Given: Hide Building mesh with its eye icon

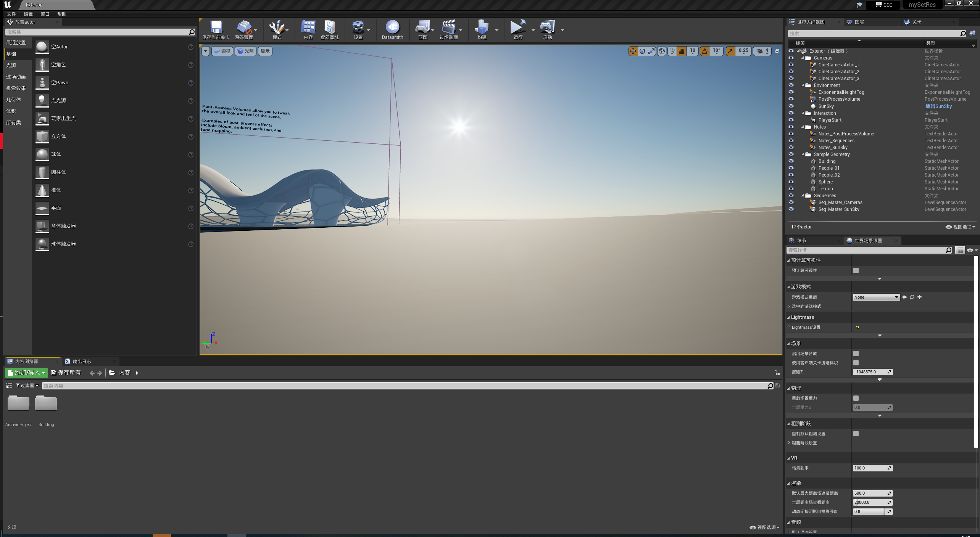Looking at the screenshot, I should [x=791, y=161].
